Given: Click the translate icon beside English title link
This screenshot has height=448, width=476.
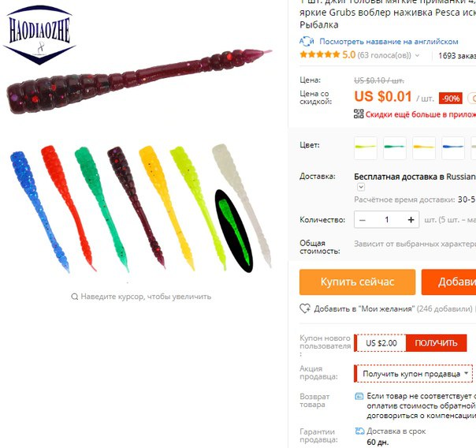Looking at the screenshot, I should pos(307,41).
